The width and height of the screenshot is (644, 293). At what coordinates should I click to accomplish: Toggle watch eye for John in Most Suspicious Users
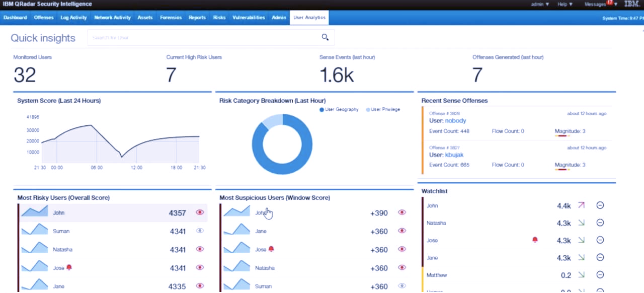tap(401, 212)
